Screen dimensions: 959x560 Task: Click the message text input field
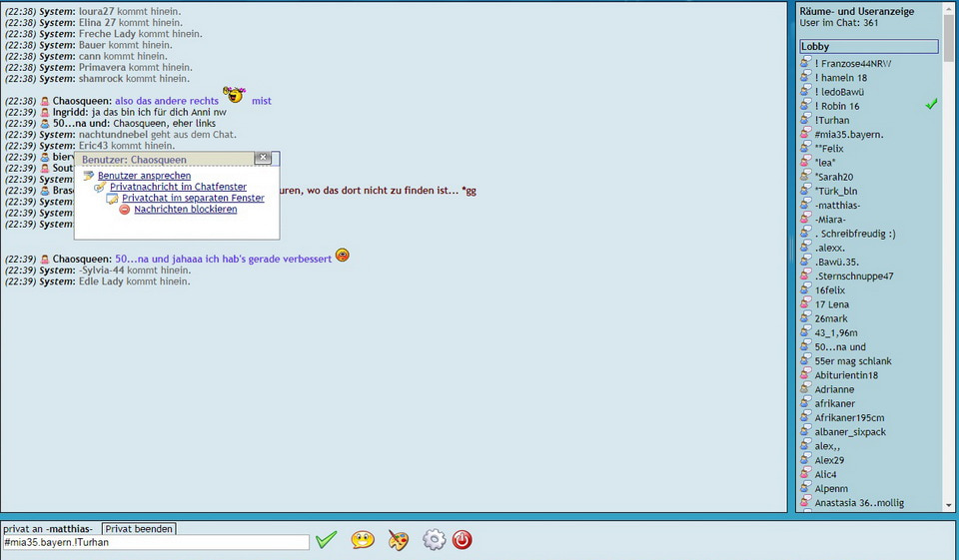pos(155,543)
